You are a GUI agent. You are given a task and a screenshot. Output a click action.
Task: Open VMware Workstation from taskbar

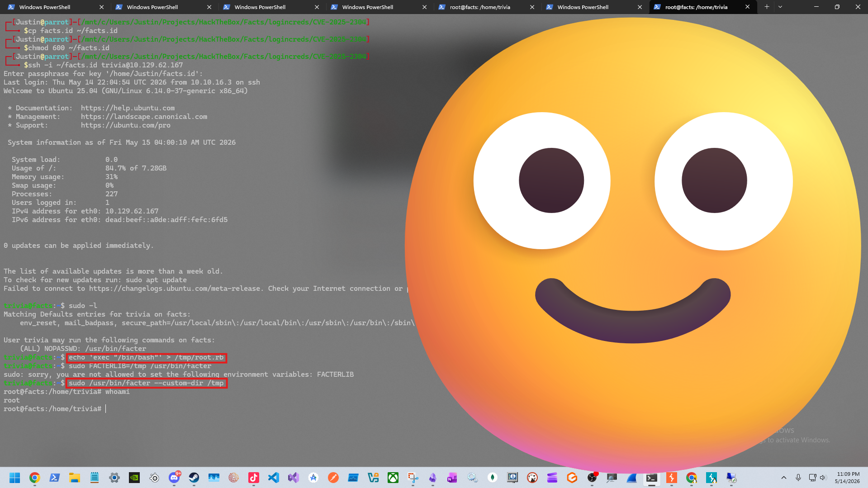pos(373,478)
